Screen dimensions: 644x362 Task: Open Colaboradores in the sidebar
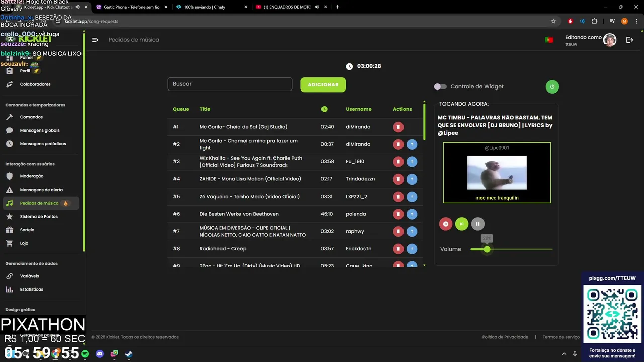click(x=35, y=84)
